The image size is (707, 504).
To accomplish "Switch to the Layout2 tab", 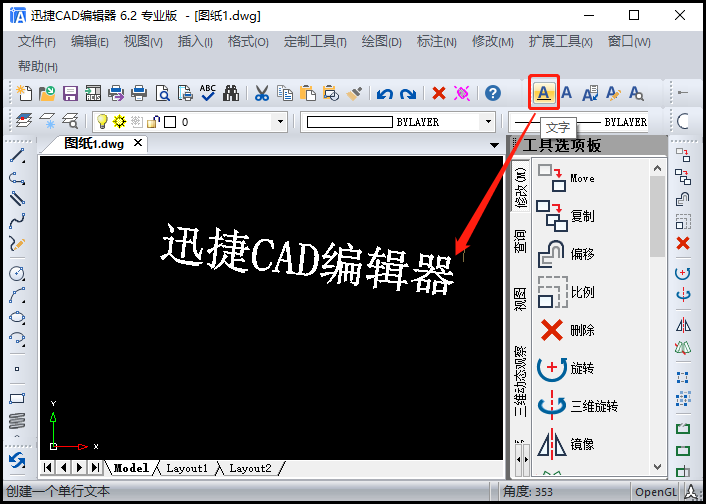I will (250, 468).
